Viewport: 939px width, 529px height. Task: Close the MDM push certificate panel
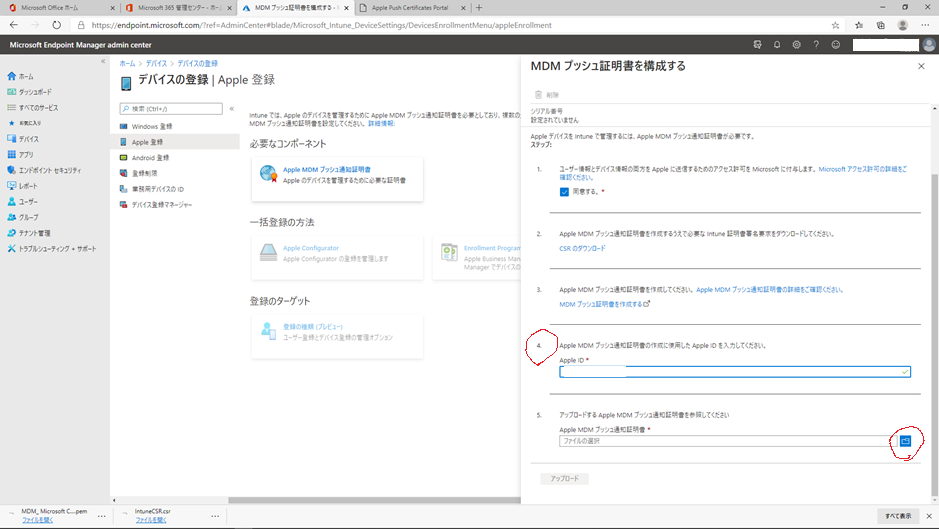(921, 66)
